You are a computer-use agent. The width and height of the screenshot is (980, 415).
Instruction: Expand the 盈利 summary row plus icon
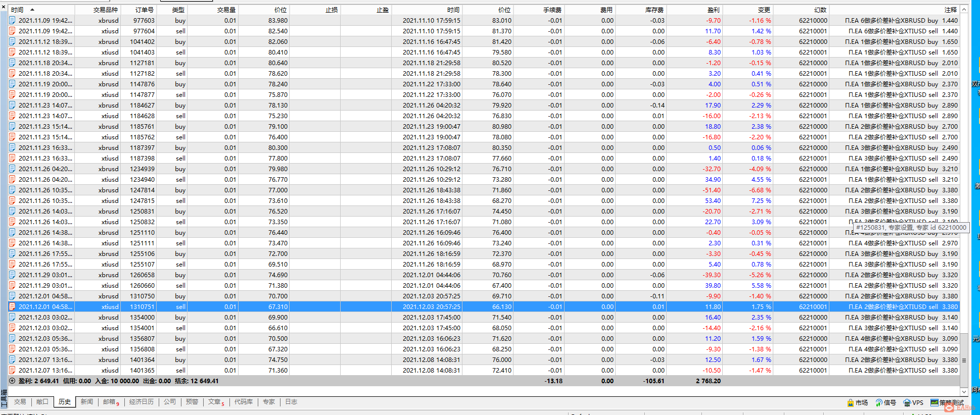[12, 381]
